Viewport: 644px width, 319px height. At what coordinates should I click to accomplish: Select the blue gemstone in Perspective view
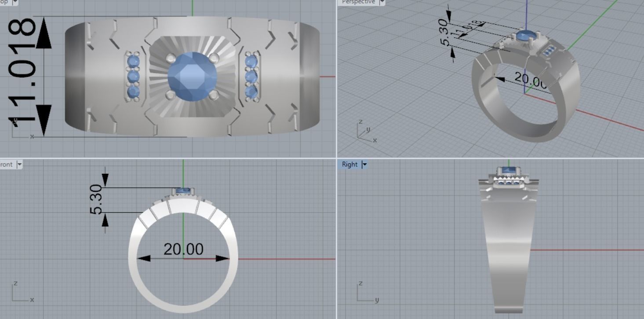tap(527, 35)
